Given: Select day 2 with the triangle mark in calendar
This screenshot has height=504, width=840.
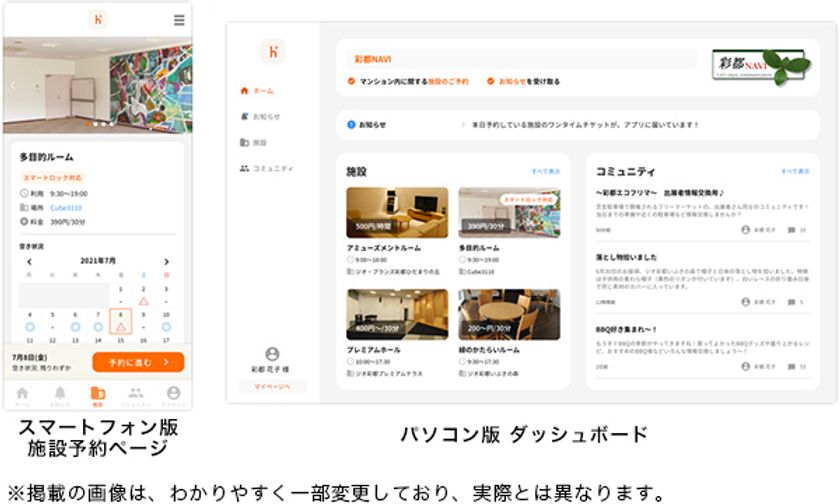Looking at the screenshot, I should click(143, 296).
